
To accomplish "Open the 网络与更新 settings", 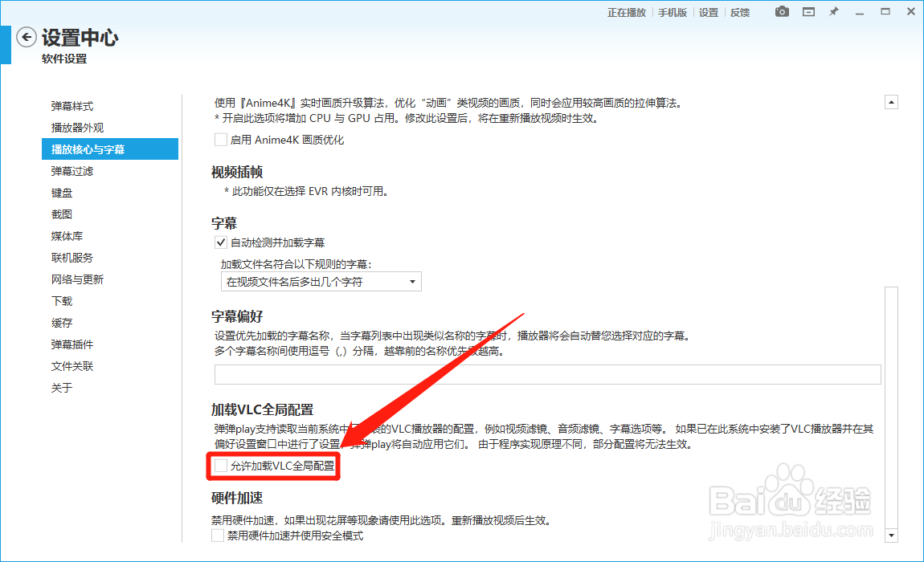I will pos(109,279).
